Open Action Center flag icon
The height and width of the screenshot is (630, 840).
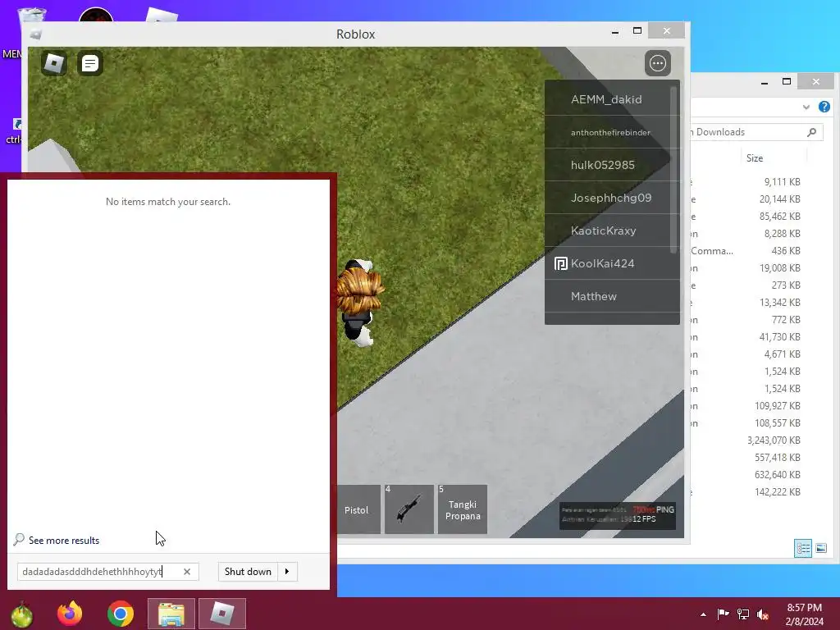(x=724, y=614)
